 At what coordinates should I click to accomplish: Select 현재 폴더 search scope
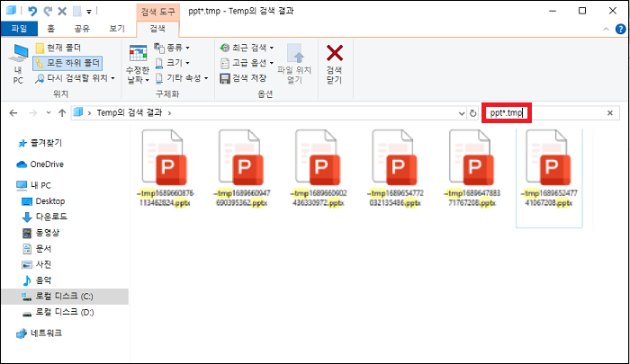(58, 48)
